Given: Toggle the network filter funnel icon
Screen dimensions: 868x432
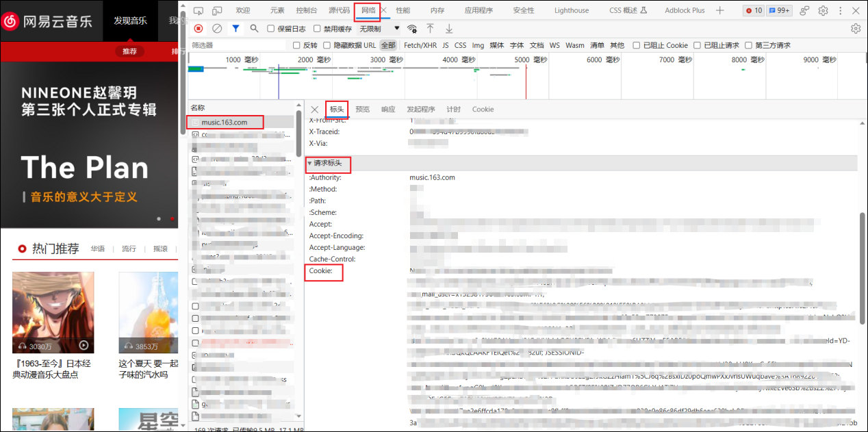Looking at the screenshot, I should (235, 29).
